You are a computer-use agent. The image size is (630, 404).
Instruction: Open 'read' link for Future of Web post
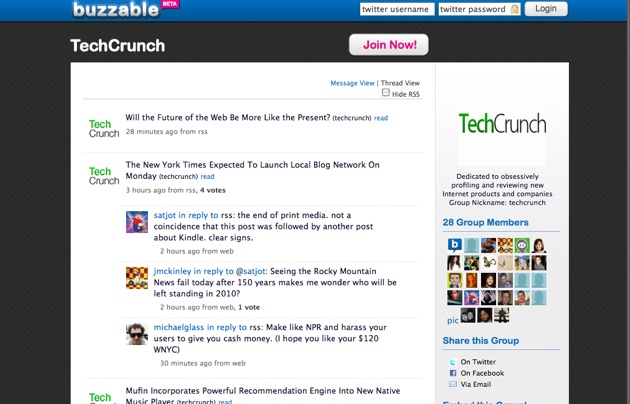point(381,118)
